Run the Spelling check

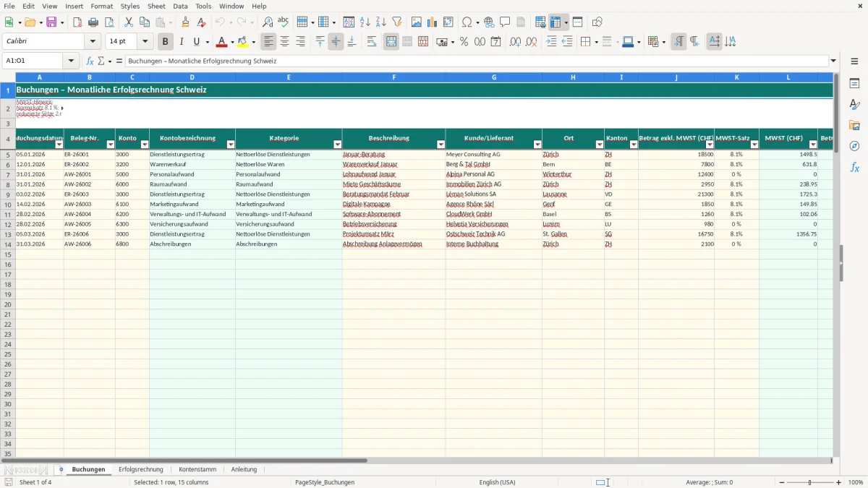(283, 22)
